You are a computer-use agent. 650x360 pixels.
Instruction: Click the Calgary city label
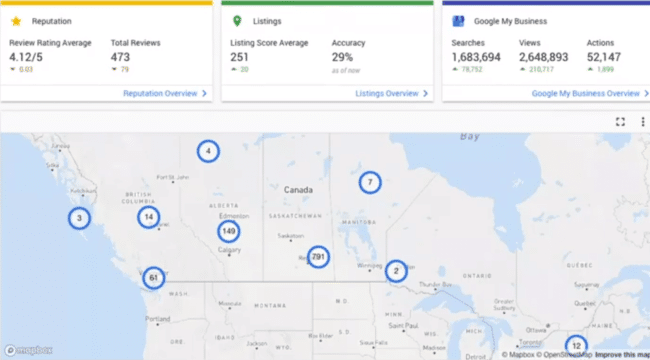click(229, 250)
